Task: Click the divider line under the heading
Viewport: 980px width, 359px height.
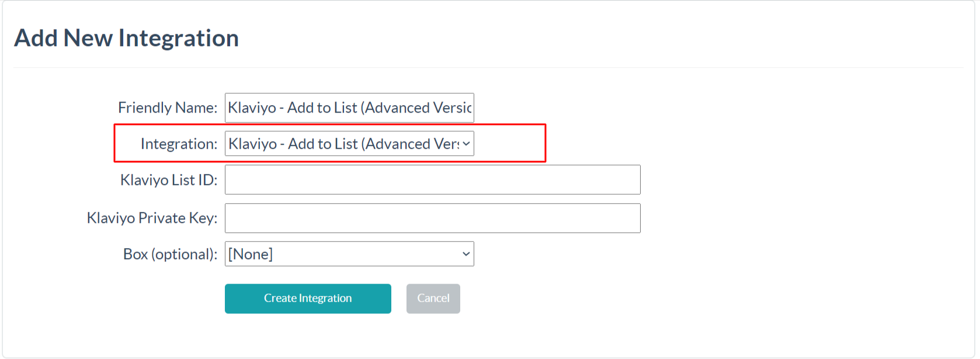Action: [x=488, y=68]
